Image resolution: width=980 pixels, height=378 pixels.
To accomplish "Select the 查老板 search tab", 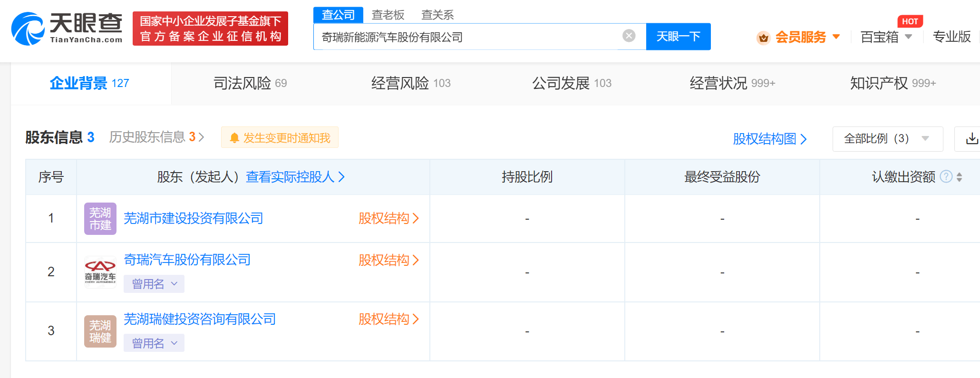I will (388, 15).
